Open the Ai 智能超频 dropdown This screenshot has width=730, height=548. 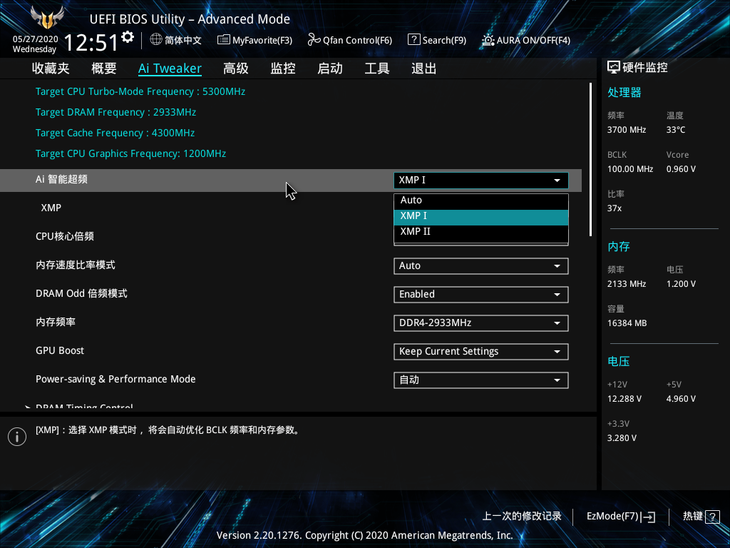coord(481,180)
